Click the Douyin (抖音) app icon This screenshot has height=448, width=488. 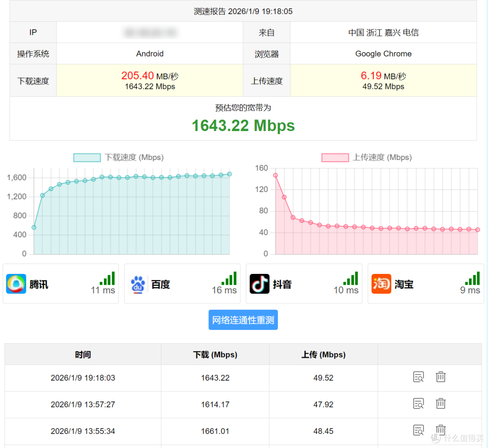[259, 283]
